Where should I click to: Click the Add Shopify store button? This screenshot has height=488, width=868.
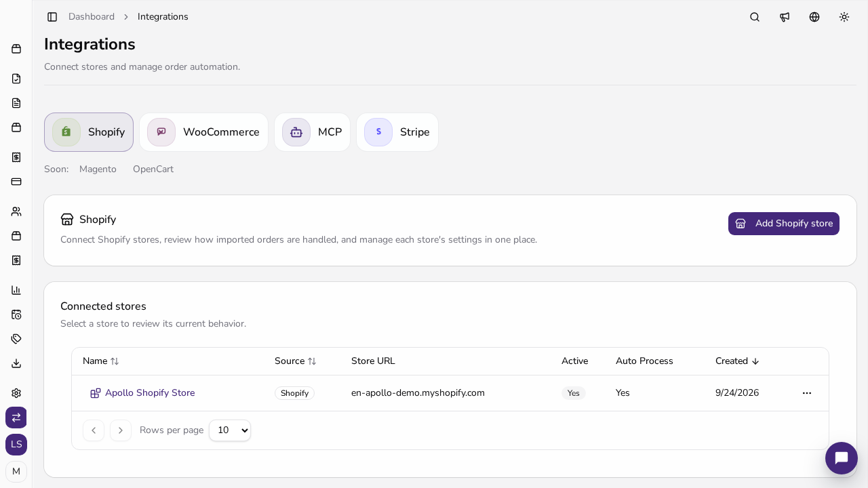(784, 224)
